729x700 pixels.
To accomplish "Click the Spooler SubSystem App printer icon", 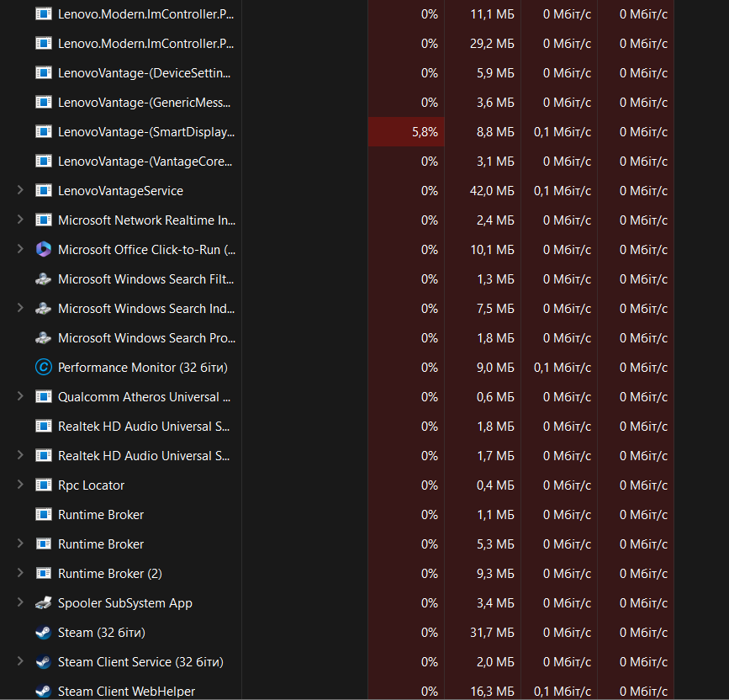I will click(x=43, y=602).
